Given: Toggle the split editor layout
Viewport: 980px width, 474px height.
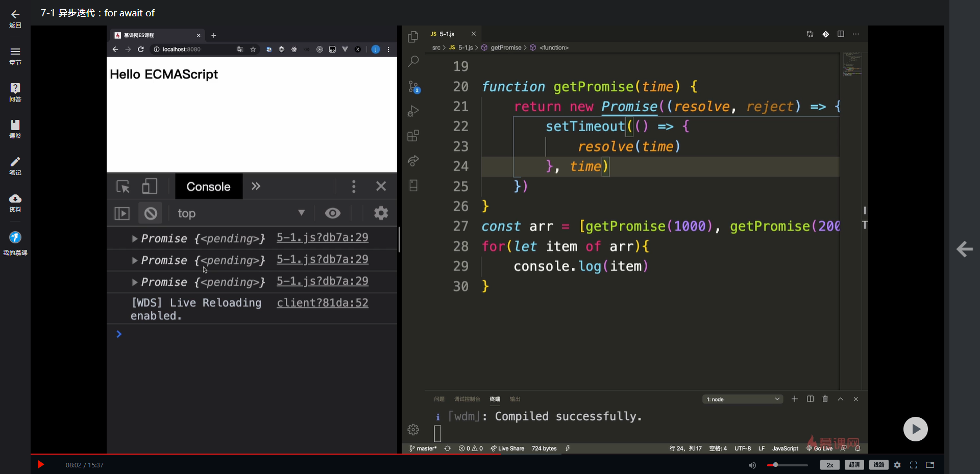Looking at the screenshot, I should click(x=841, y=34).
